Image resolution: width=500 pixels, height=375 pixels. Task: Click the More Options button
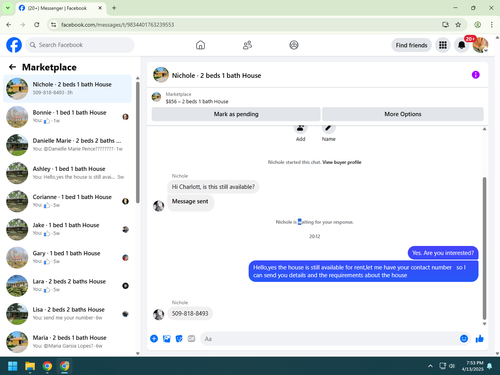pyautogui.click(x=403, y=114)
